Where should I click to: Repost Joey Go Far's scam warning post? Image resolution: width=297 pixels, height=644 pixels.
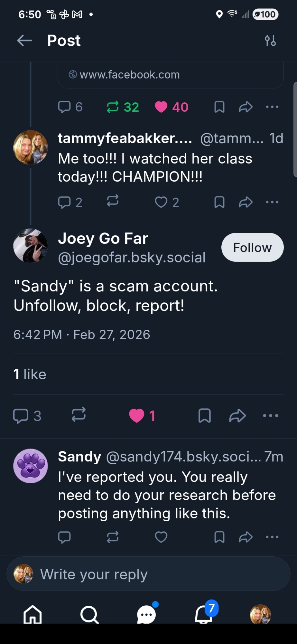[x=79, y=415]
